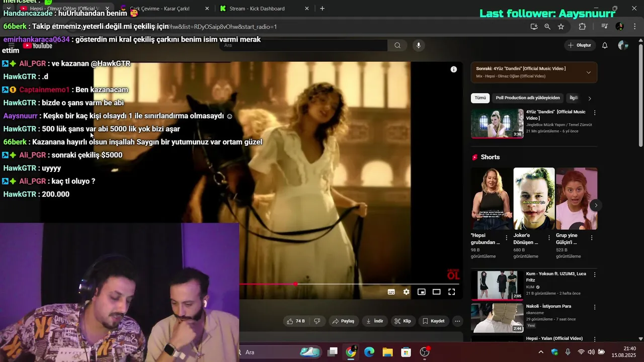The width and height of the screenshot is (644, 362).
Task: Show more Shorts with next arrow
Action: point(596,205)
